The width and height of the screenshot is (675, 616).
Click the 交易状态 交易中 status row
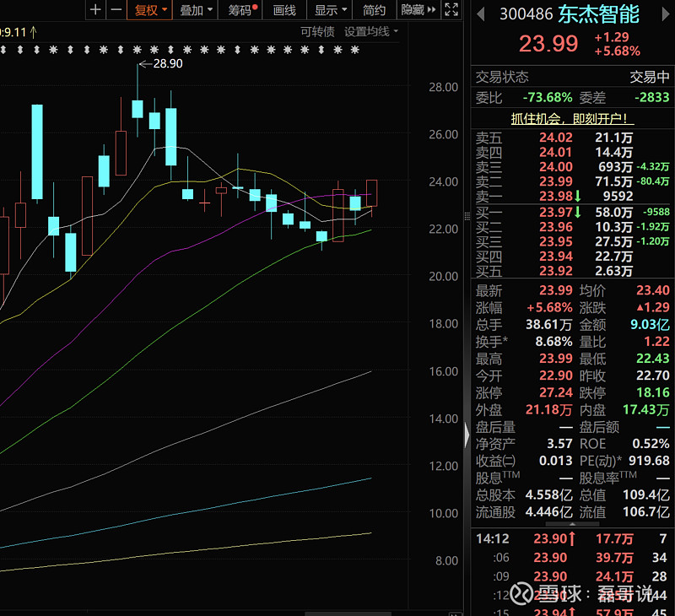[572, 77]
